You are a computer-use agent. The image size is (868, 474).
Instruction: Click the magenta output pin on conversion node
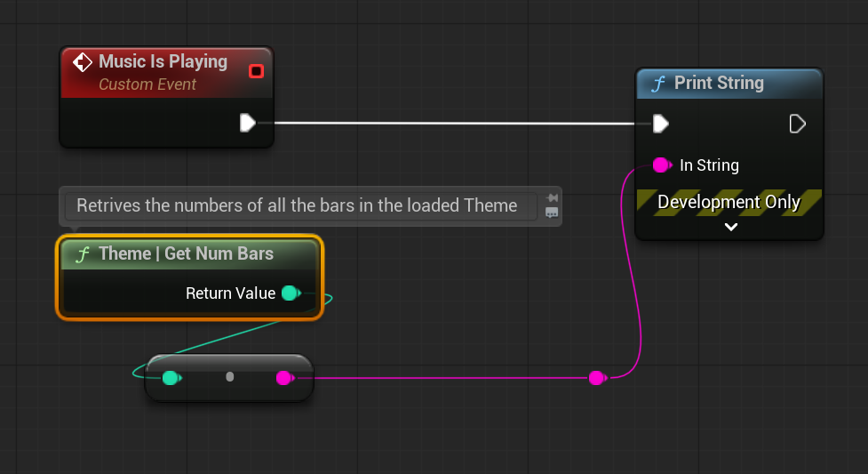(283, 378)
